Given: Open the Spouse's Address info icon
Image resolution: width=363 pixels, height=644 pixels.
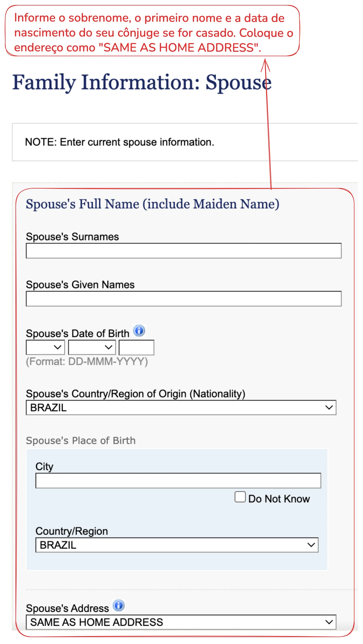Looking at the screenshot, I should (119, 605).
